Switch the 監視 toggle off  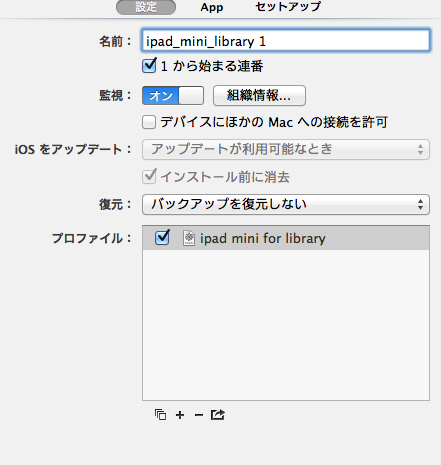(x=173, y=96)
